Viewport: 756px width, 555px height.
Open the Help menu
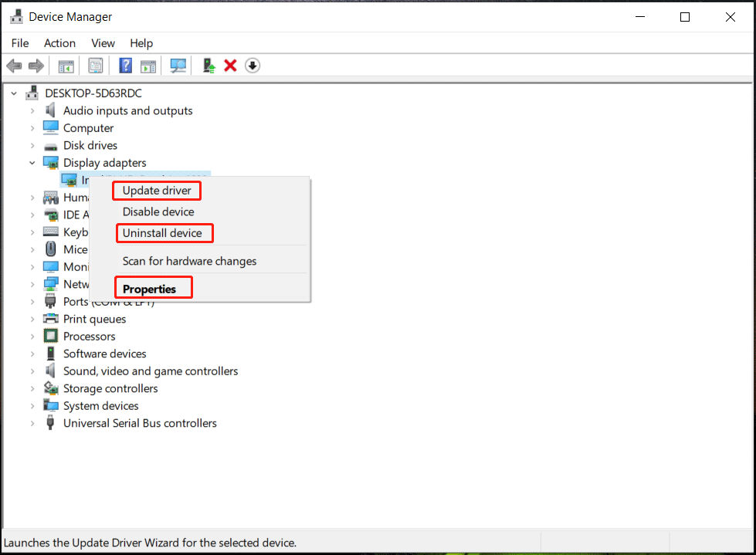click(x=141, y=43)
